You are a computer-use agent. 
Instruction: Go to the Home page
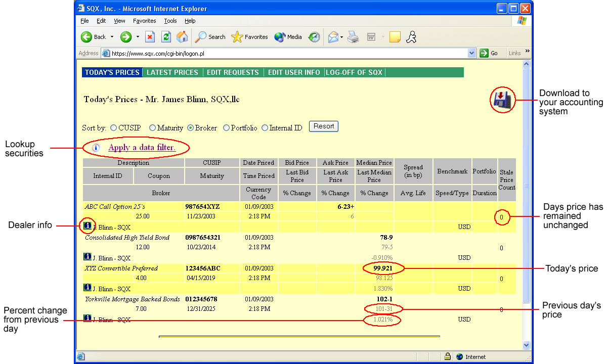point(182,37)
